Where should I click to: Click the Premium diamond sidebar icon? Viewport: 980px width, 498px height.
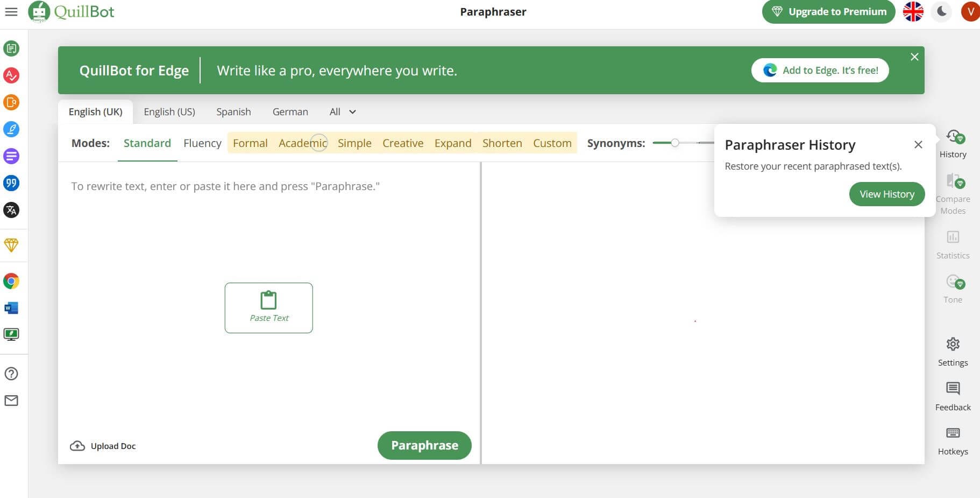[x=11, y=245]
